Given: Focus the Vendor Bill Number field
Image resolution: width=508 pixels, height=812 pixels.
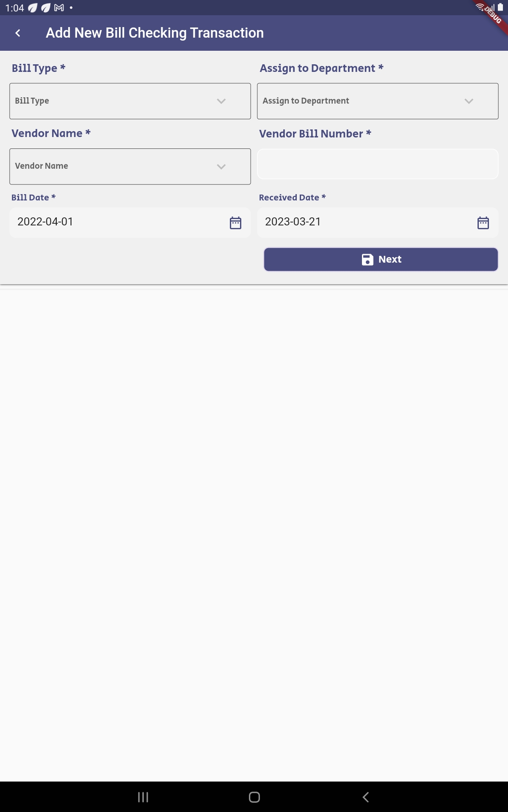Looking at the screenshot, I should pyautogui.click(x=378, y=164).
